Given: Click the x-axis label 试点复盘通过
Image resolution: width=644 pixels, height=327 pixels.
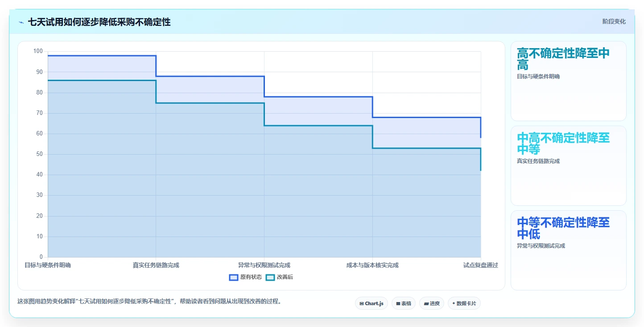Looking at the screenshot, I should click(x=480, y=265).
